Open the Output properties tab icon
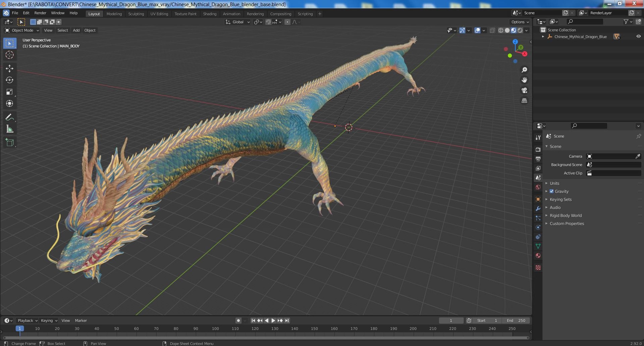644x346 pixels. [x=538, y=159]
